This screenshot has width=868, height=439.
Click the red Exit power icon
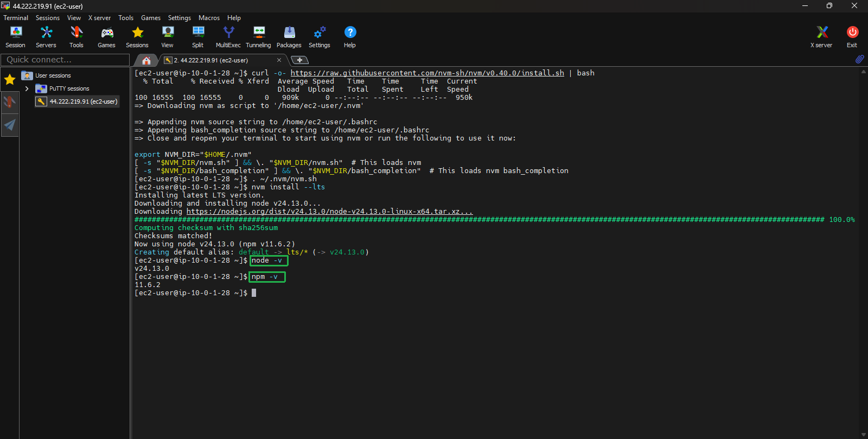852,37
